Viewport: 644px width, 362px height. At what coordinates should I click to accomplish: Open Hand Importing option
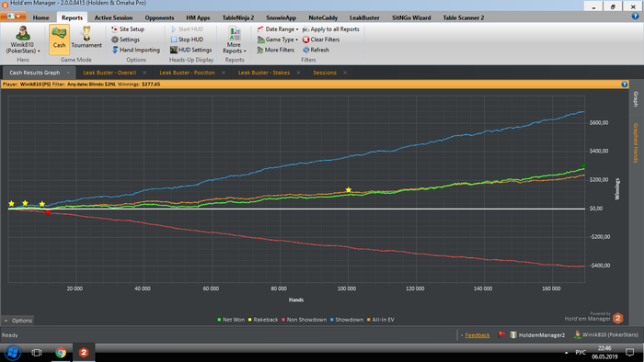pos(135,50)
